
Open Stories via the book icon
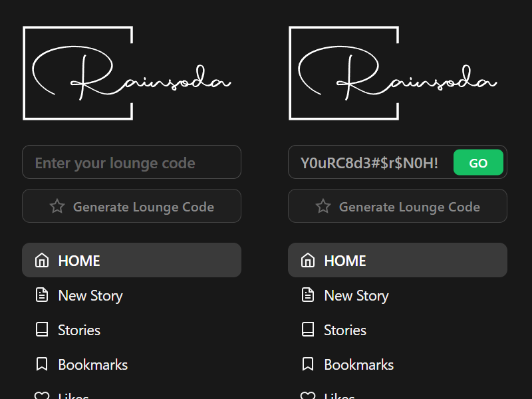(41, 330)
